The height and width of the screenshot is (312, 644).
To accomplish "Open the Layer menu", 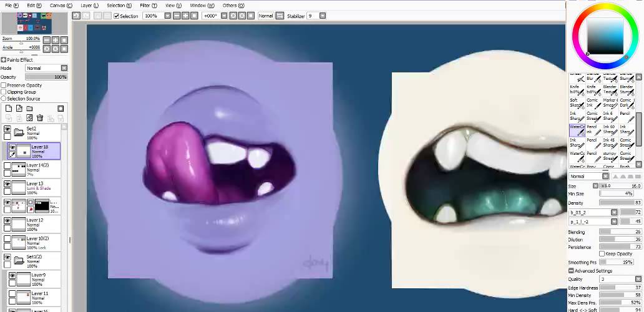I will coord(89,6).
